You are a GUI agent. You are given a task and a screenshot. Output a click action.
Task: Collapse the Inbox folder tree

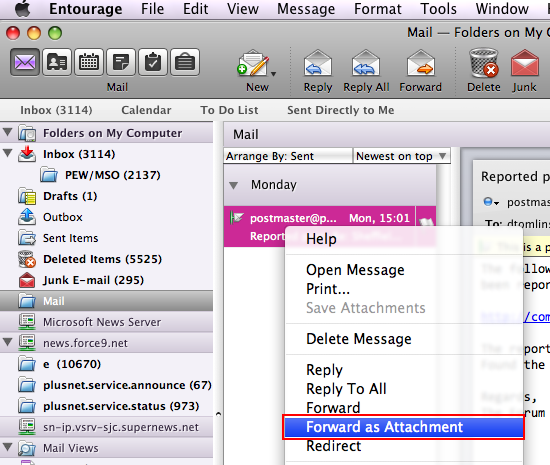(7, 153)
